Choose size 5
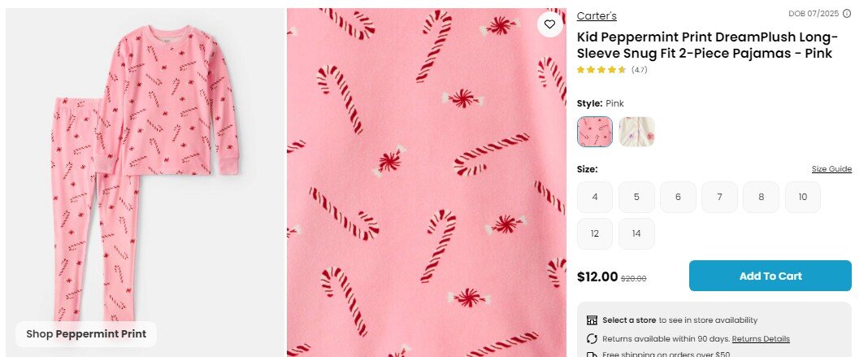This screenshot has height=357, width=868. (636, 197)
